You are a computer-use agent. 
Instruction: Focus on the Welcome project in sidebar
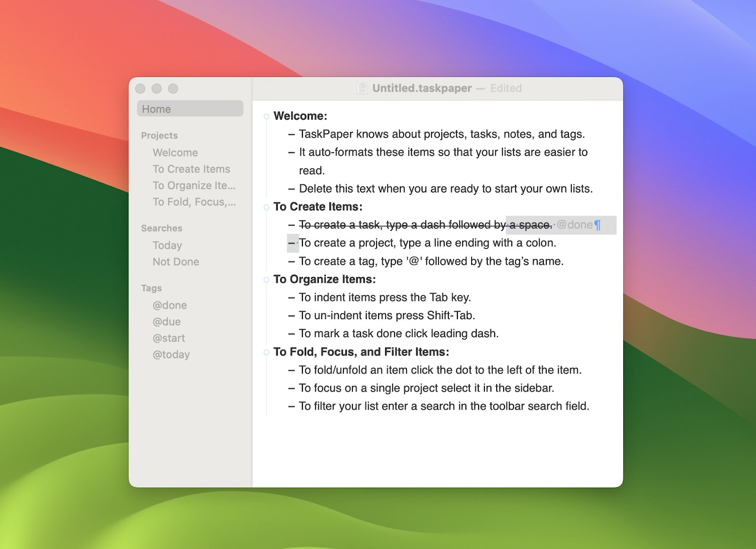[x=175, y=153]
